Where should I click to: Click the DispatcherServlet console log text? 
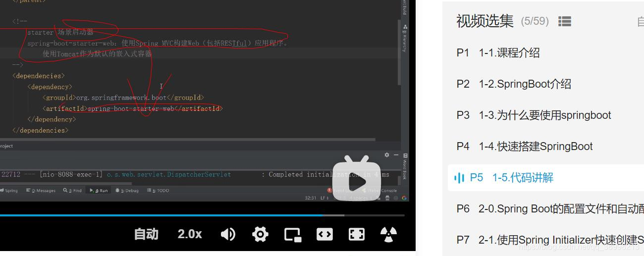click(x=169, y=174)
